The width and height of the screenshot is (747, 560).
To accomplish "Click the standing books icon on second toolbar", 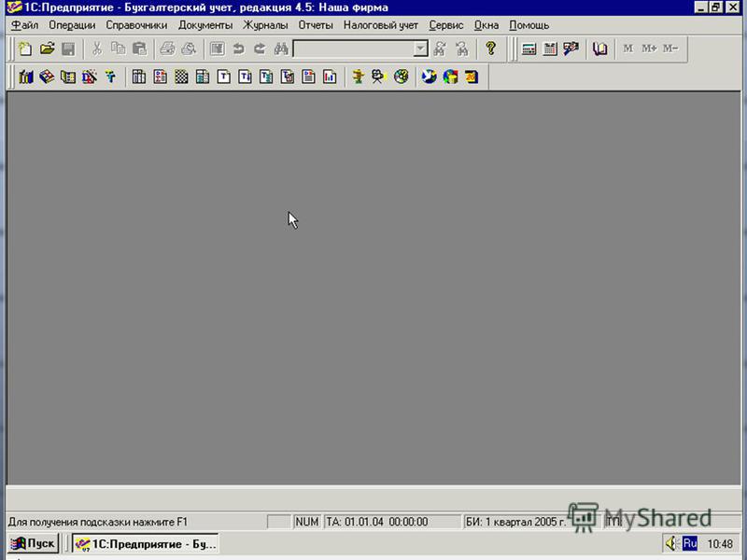I will pyautogui.click(x=26, y=77).
